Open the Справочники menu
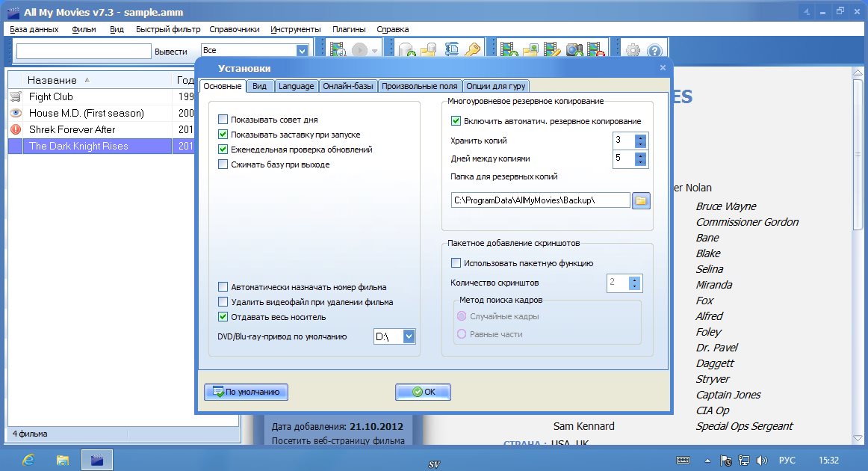Image resolution: width=868 pixels, height=471 pixels. click(x=234, y=29)
